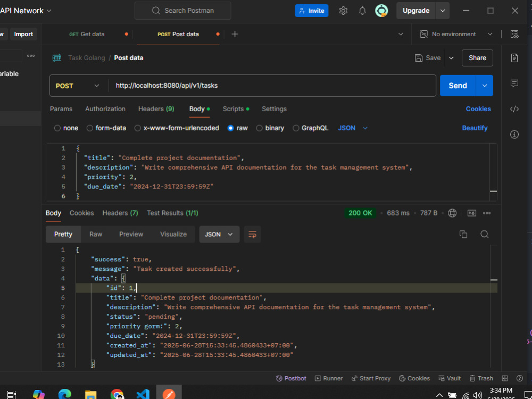The image size is (532, 399).
Task: Click the Beautify link
Action: pos(475,128)
